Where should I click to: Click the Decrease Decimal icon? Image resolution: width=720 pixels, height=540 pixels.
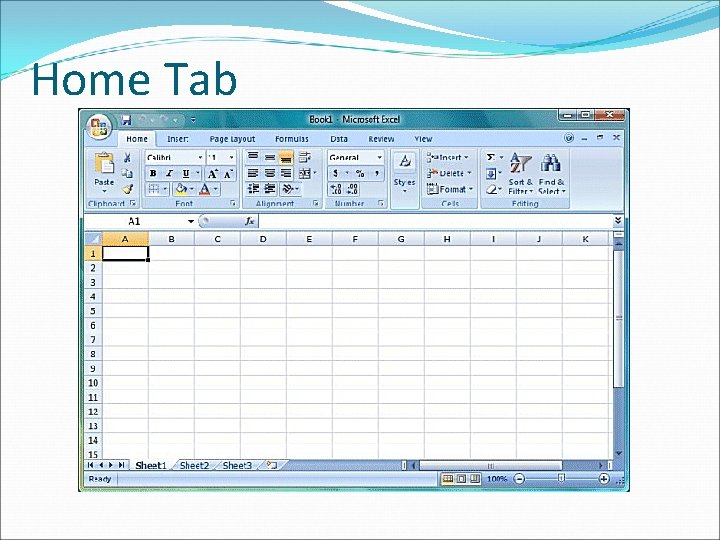(x=353, y=189)
